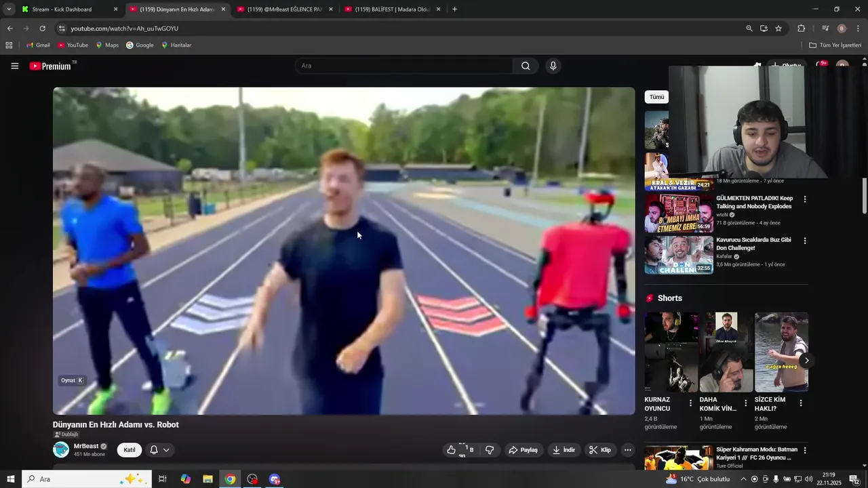Open File Explorer from the taskbar
This screenshot has width=868, height=488.
208,479
